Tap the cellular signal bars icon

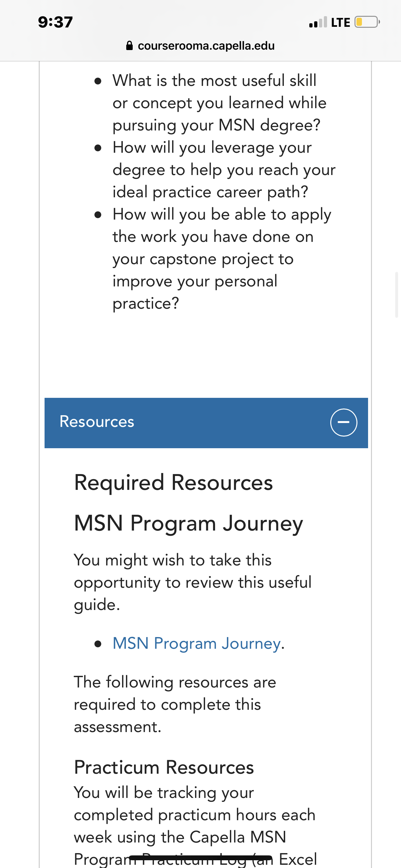tap(318, 22)
